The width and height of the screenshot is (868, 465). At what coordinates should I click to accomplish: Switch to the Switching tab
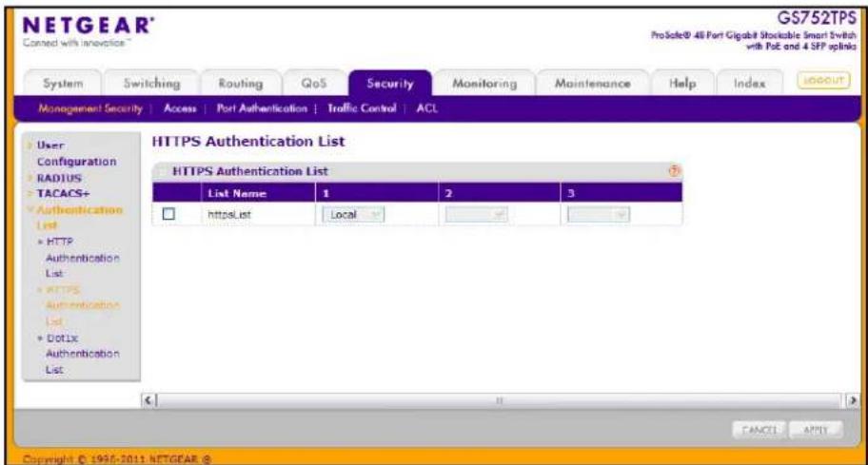151,84
